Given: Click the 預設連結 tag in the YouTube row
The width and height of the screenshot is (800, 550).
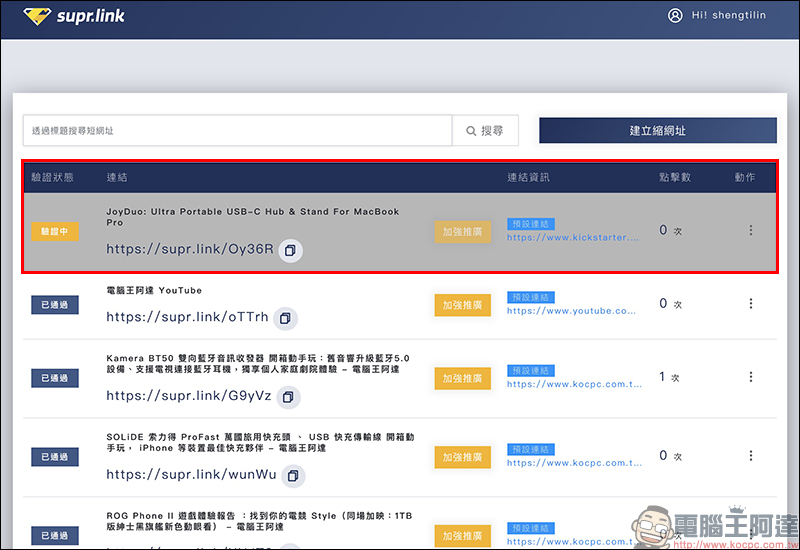Looking at the screenshot, I should tap(531, 297).
